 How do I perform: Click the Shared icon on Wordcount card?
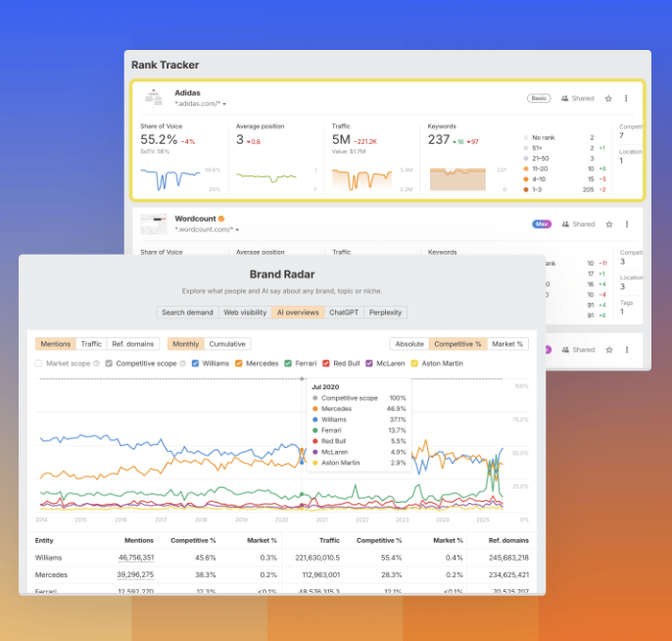pos(565,223)
